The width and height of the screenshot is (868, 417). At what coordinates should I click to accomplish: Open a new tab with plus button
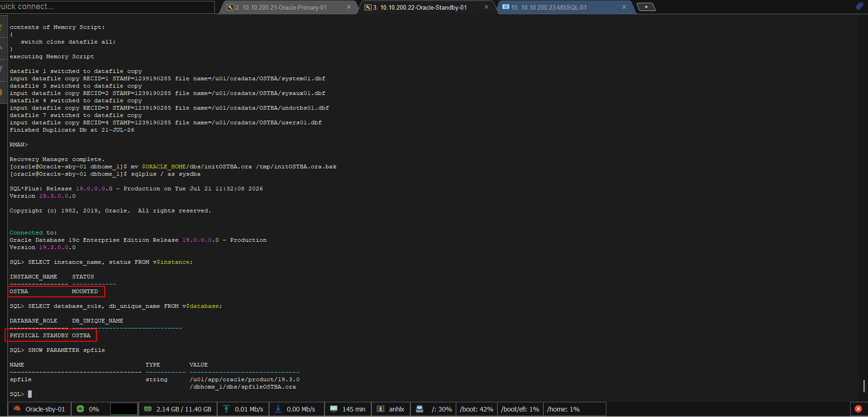point(646,7)
